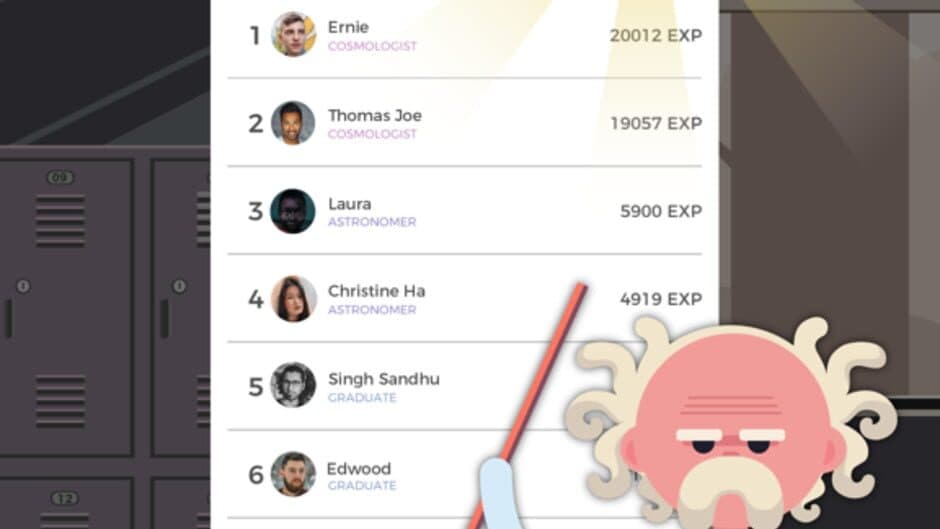Click Ernie's profile avatar
Image resolution: width=940 pixels, height=529 pixels.
click(293, 35)
